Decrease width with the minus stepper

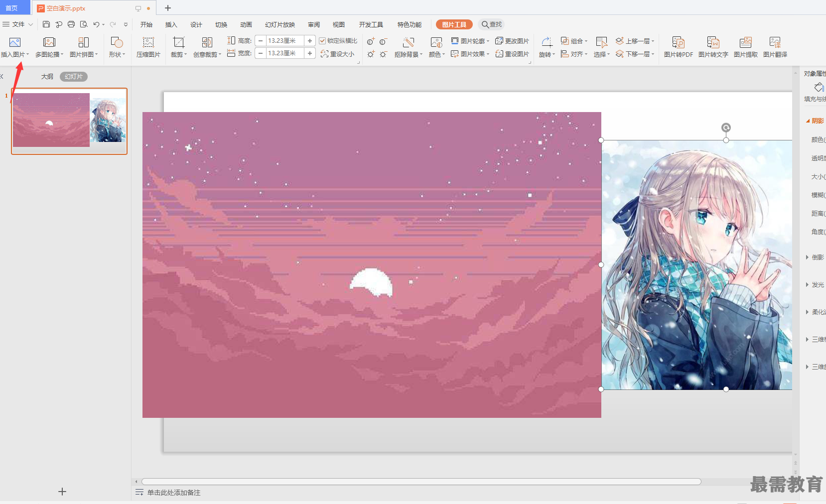click(260, 53)
